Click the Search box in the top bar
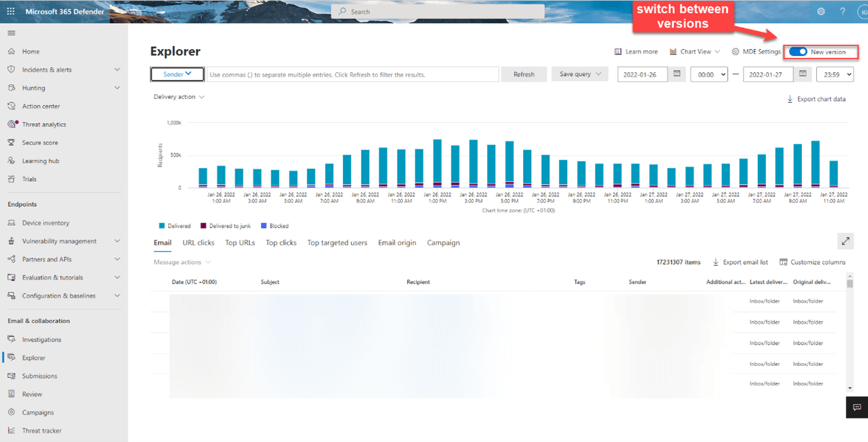The image size is (868, 442). [437, 11]
